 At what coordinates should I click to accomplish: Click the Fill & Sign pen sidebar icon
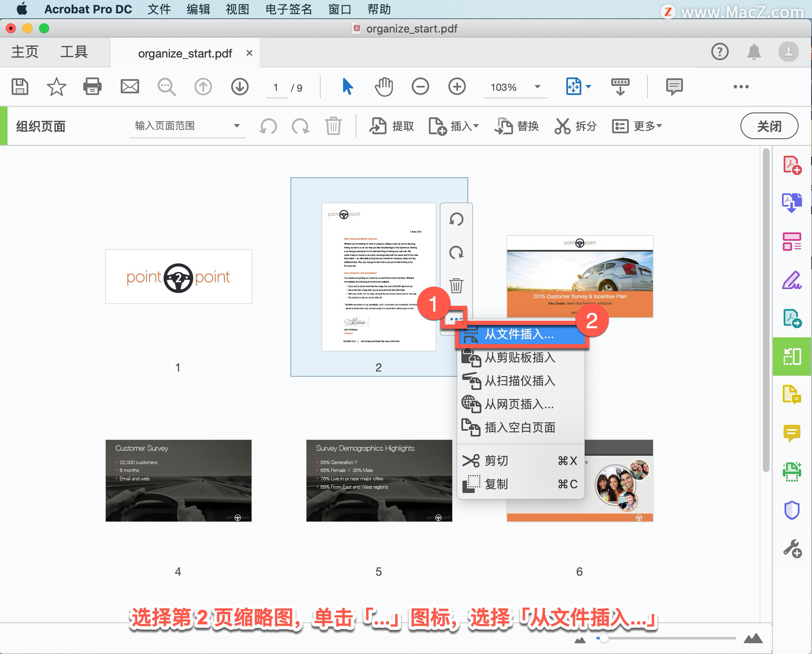[x=791, y=280]
